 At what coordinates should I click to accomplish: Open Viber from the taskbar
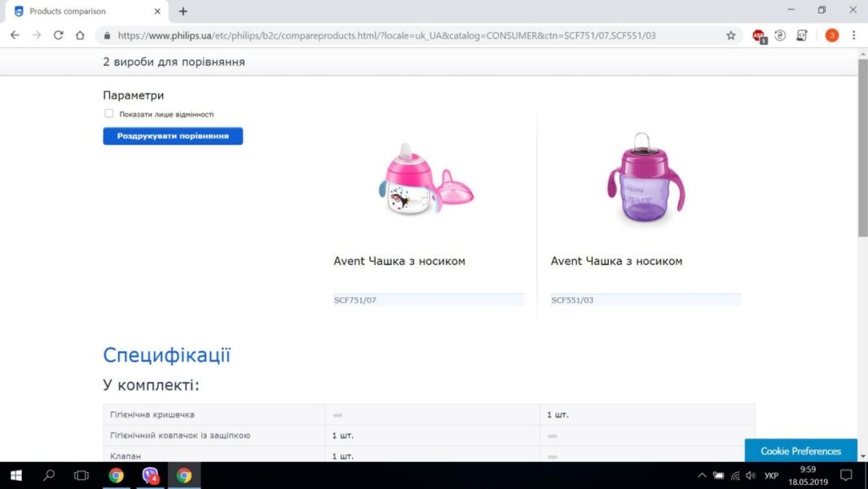tap(151, 475)
